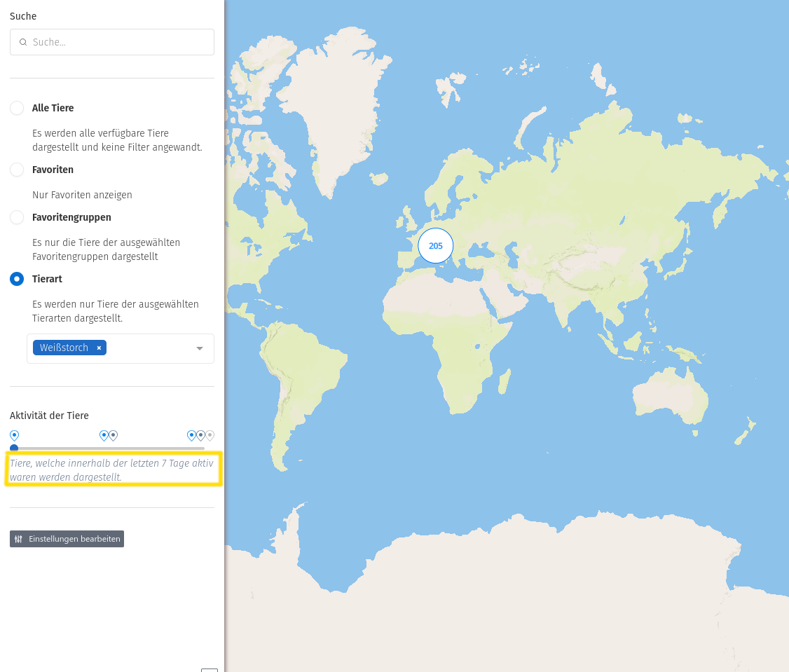Click the dark gray pin in the middle pair
The height and width of the screenshot is (672, 789).
tap(113, 435)
